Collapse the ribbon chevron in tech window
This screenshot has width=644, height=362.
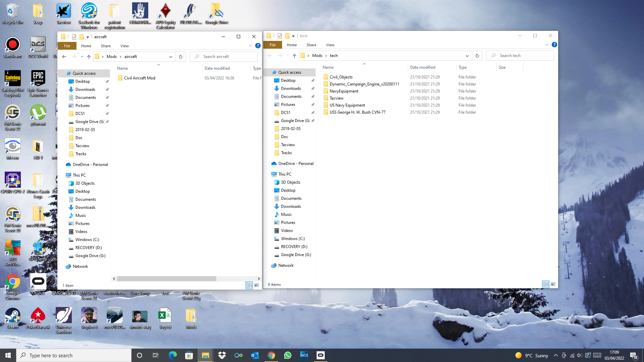(x=547, y=45)
